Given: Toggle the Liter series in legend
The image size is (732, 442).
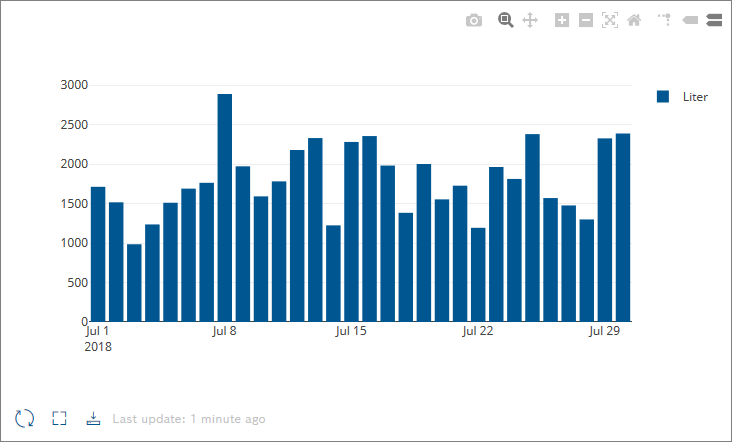Looking at the screenshot, I should pos(695,96).
